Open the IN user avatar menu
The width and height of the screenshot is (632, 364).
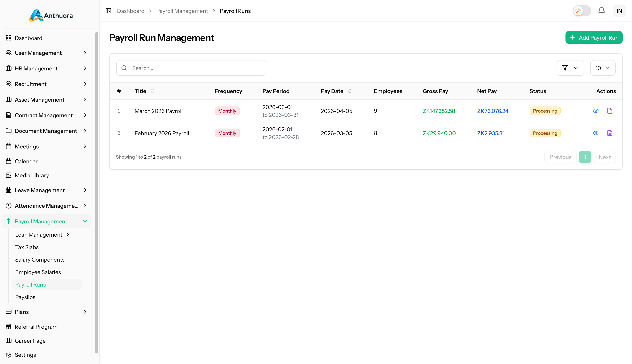tap(619, 11)
